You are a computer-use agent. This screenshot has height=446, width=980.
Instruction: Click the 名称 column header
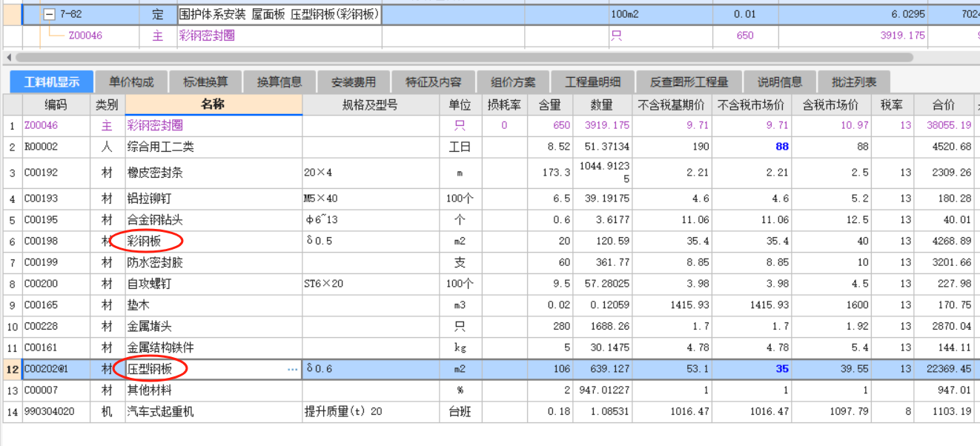coord(213,104)
